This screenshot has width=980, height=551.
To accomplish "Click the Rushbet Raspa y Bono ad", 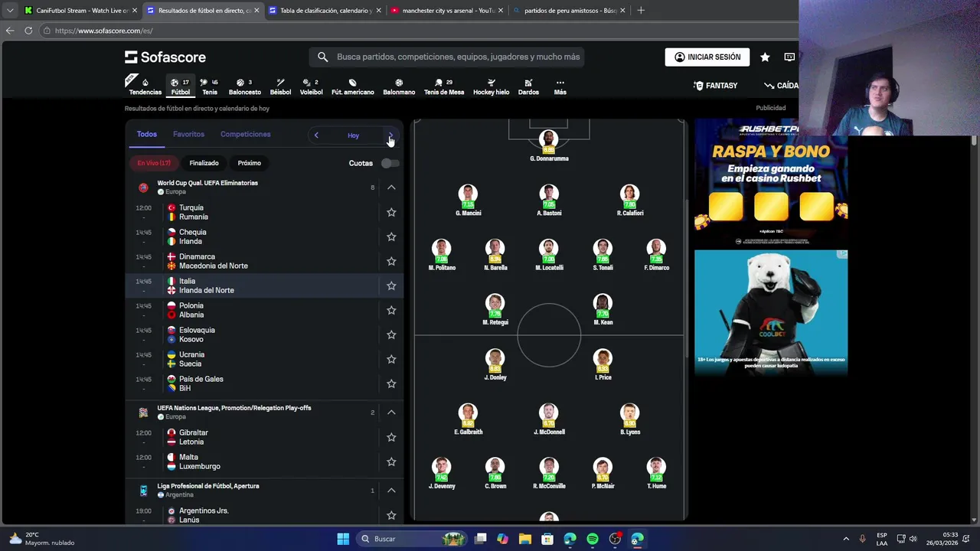I will click(x=770, y=182).
